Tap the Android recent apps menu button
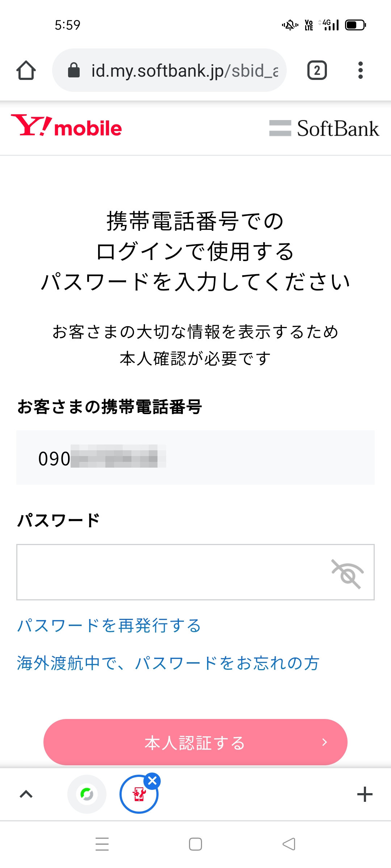Viewport: 391px width, 868px height. [x=102, y=844]
